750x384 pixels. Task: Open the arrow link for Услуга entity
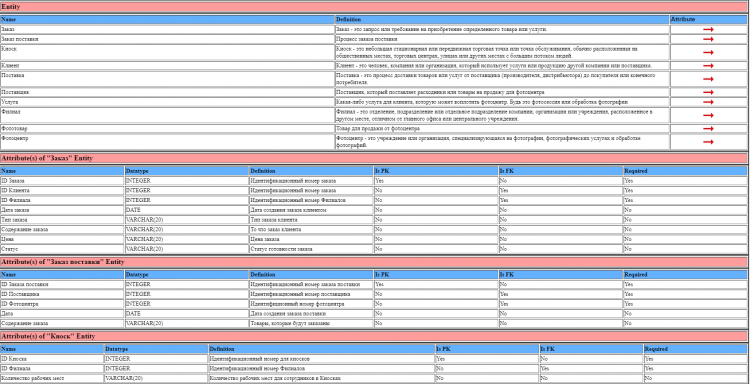click(708, 102)
